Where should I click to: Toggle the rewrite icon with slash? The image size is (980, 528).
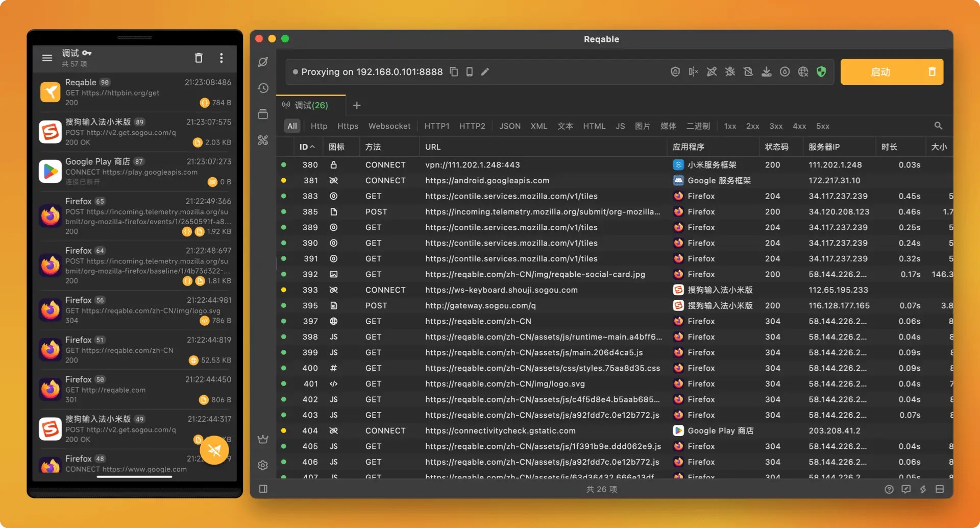712,72
